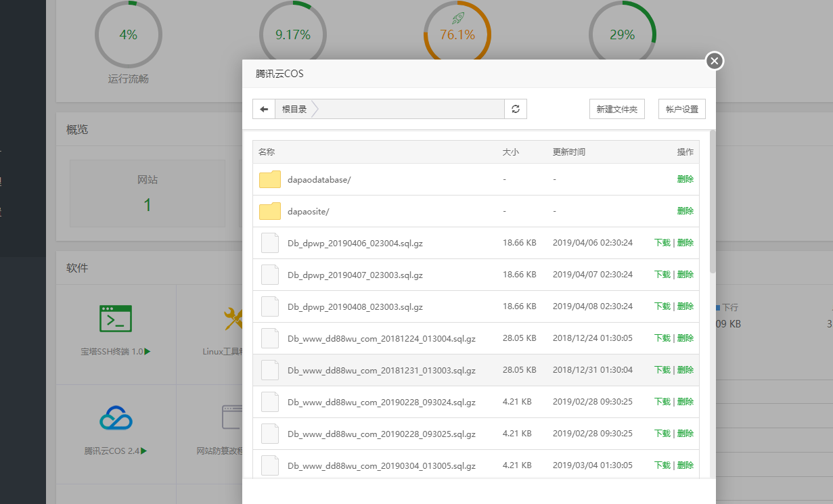Open 宝塔SSH终端 1.0 terminal icon

click(x=116, y=319)
